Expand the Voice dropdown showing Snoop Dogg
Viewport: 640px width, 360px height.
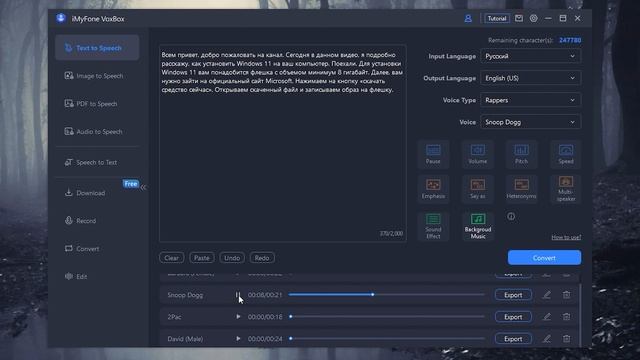pyautogui.click(x=531, y=122)
